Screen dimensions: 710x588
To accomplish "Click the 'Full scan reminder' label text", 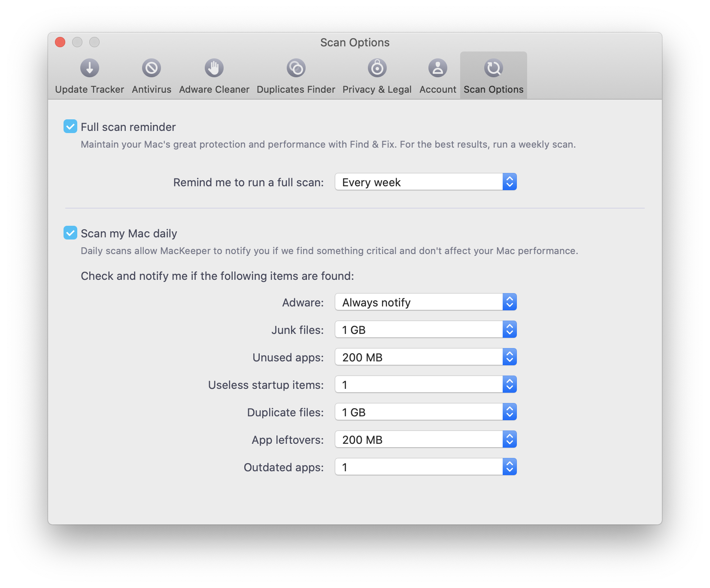I will [x=128, y=127].
